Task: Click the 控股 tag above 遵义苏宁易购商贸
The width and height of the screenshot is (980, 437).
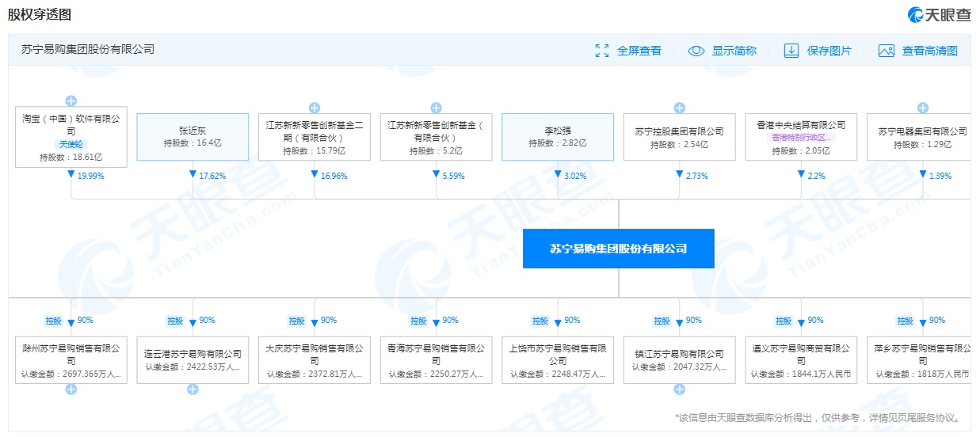Action: pos(784,321)
